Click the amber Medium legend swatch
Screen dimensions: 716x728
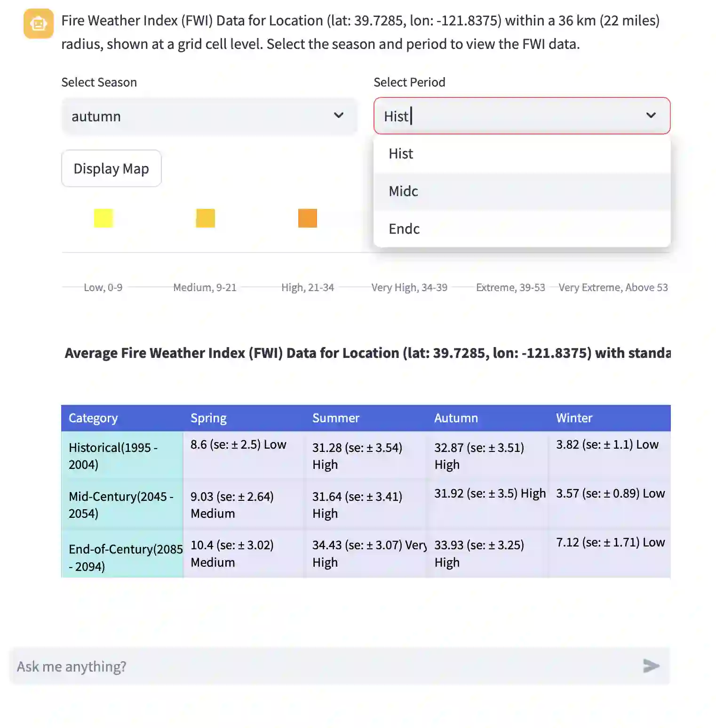click(x=206, y=218)
